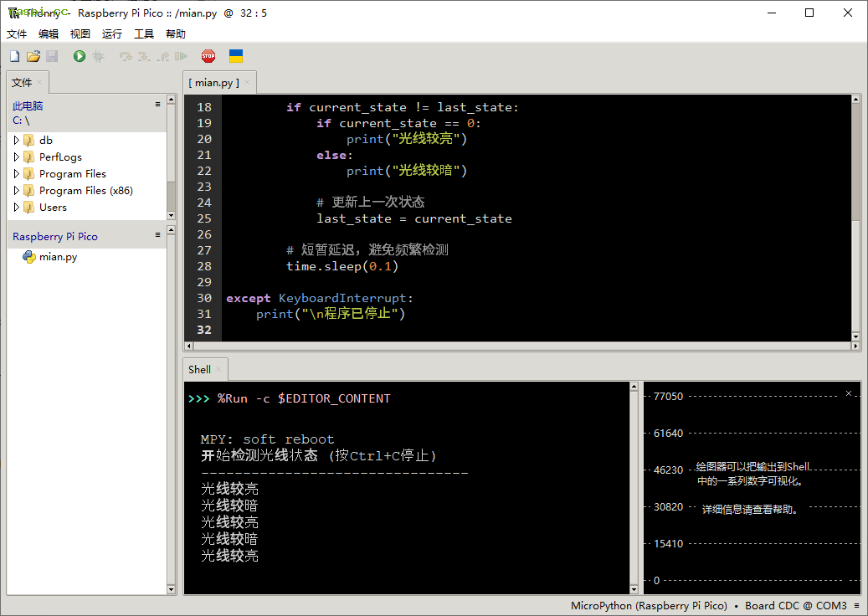Click the New file toolbar icon

tap(14, 56)
